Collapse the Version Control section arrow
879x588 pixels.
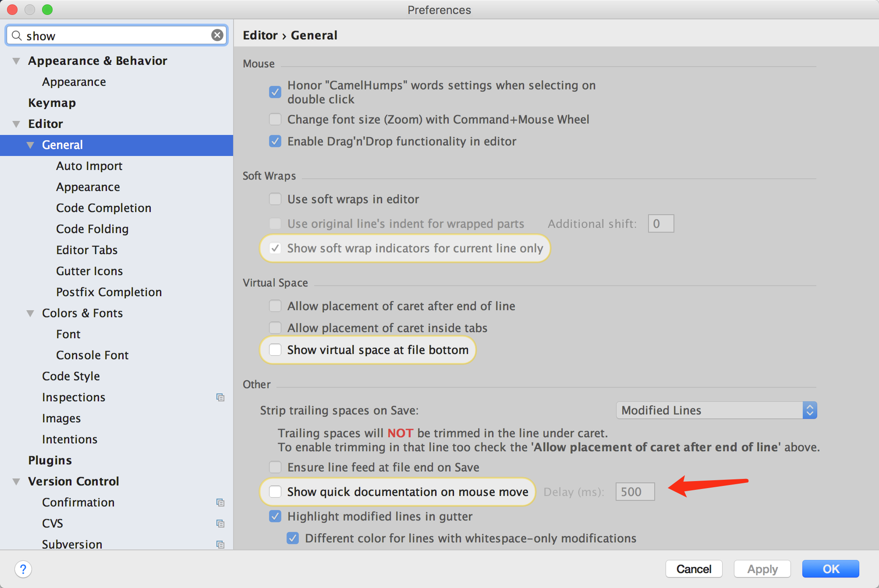pos(16,482)
